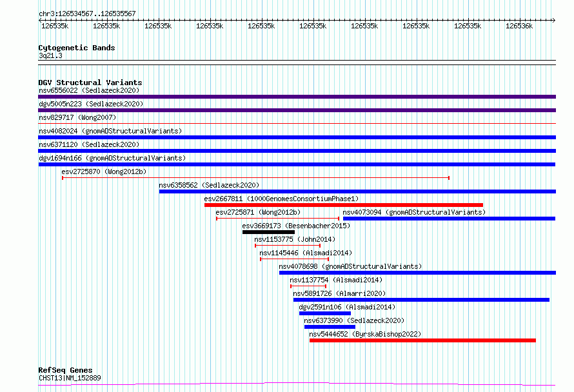The height and width of the screenshot is (392, 574).
Task: Select the blue bar under nsv4082024
Action: (297, 137)
